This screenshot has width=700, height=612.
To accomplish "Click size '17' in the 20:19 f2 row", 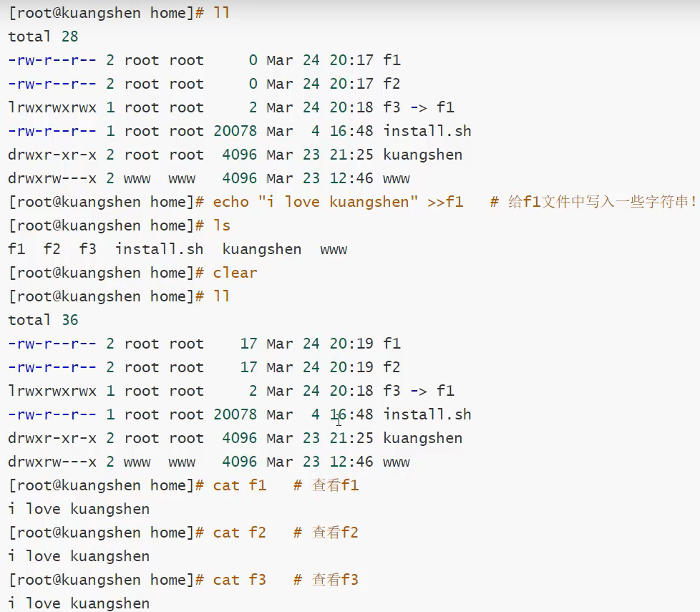I will (x=248, y=367).
